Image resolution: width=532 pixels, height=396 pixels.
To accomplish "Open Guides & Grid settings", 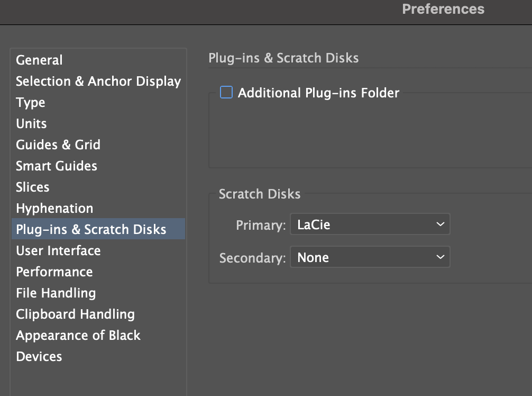I will pos(58,145).
